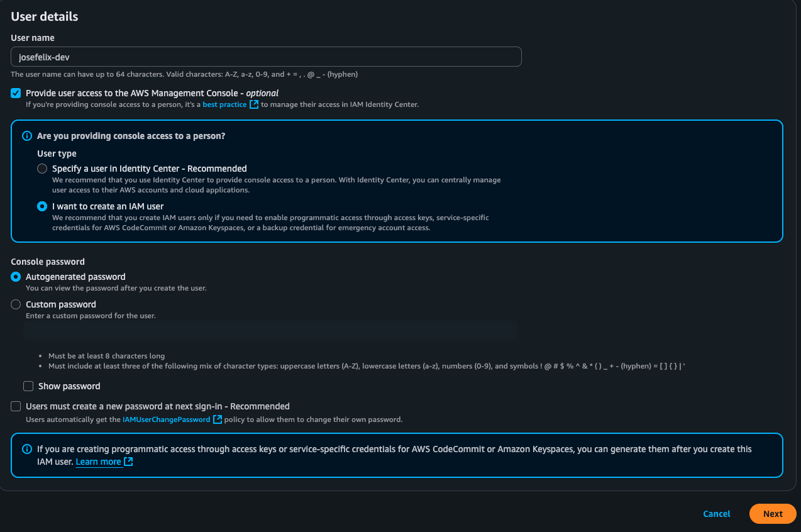Click external link icon after IAMUserChangePassword

[218, 419]
